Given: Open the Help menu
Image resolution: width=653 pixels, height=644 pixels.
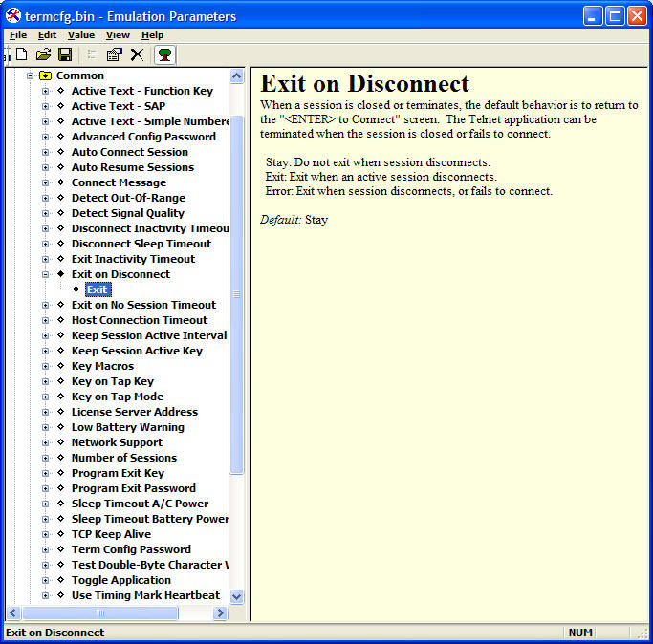Looking at the screenshot, I should (x=152, y=35).
